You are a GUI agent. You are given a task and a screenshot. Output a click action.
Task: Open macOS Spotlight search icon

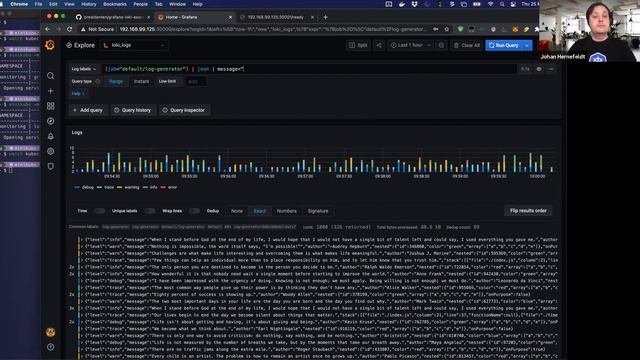tap(501, 4)
